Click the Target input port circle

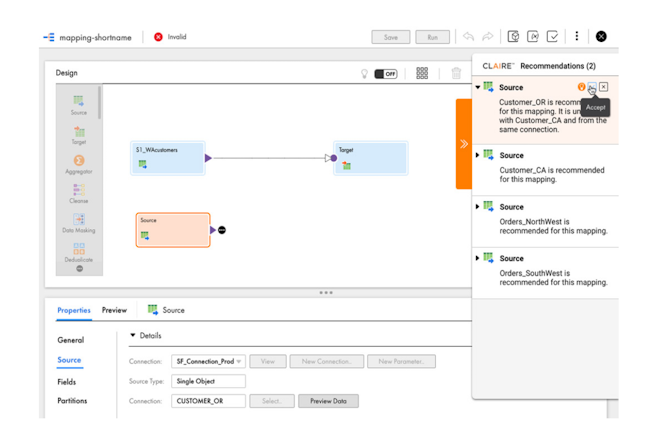click(334, 158)
